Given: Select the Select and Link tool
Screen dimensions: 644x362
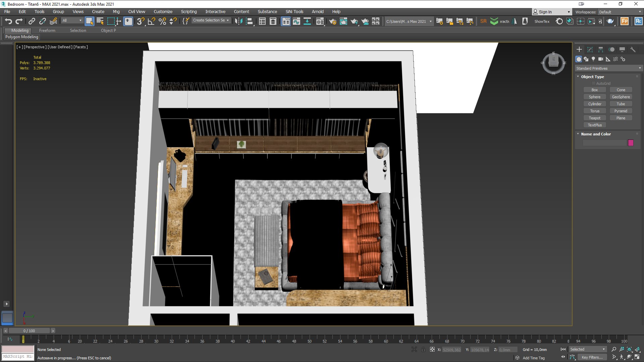Looking at the screenshot, I should click(x=32, y=21).
